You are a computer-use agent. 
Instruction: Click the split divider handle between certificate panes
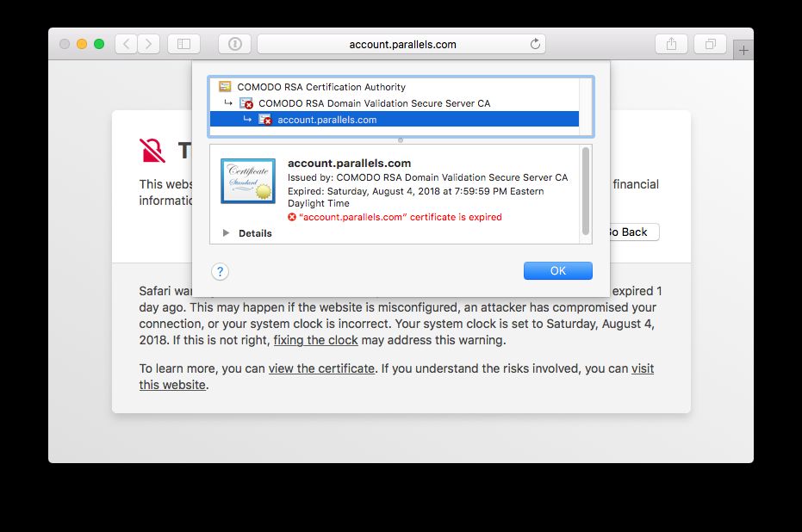pos(401,140)
